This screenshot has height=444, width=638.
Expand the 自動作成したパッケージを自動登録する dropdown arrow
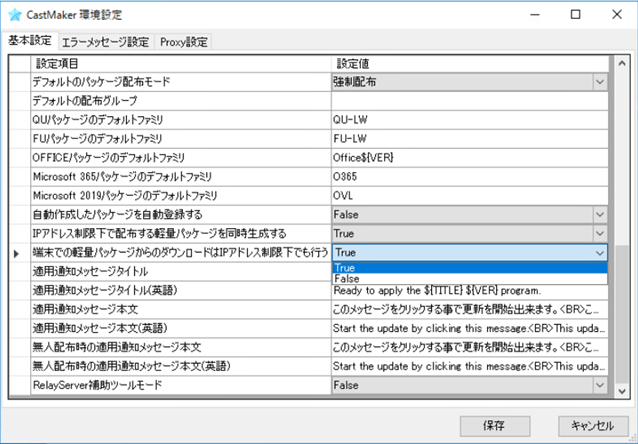(x=599, y=214)
